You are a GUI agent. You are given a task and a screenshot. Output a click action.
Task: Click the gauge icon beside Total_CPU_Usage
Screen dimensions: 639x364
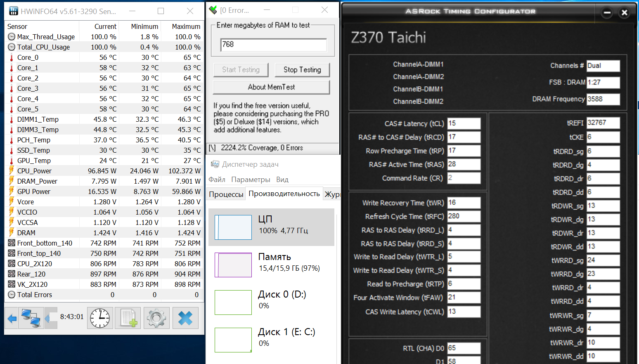click(12, 47)
